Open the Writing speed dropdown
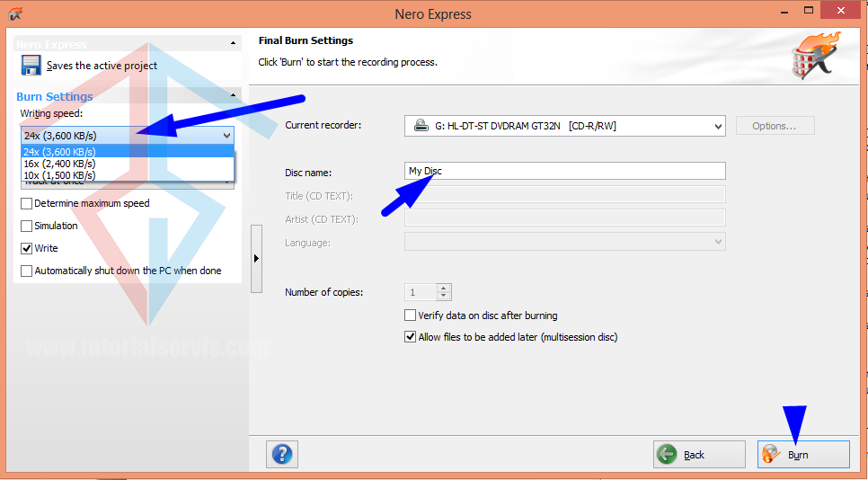The height and width of the screenshot is (480, 868). click(128, 136)
